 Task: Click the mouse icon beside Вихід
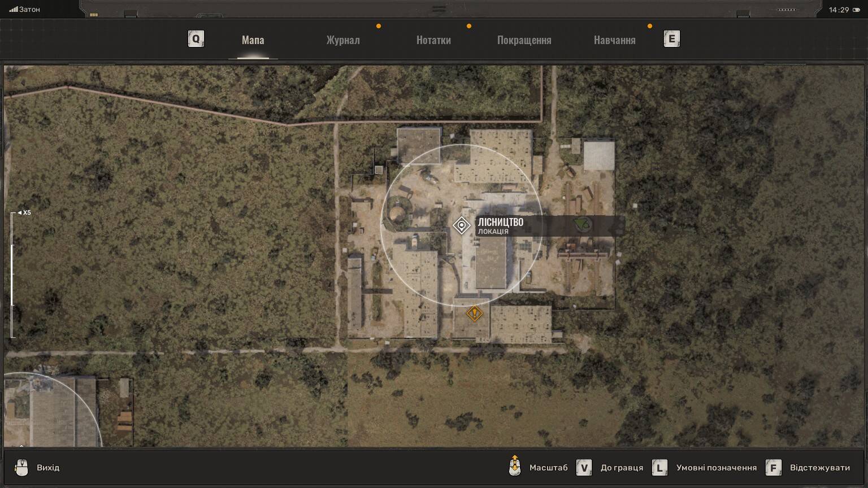pyautogui.click(x=21, y=468)
